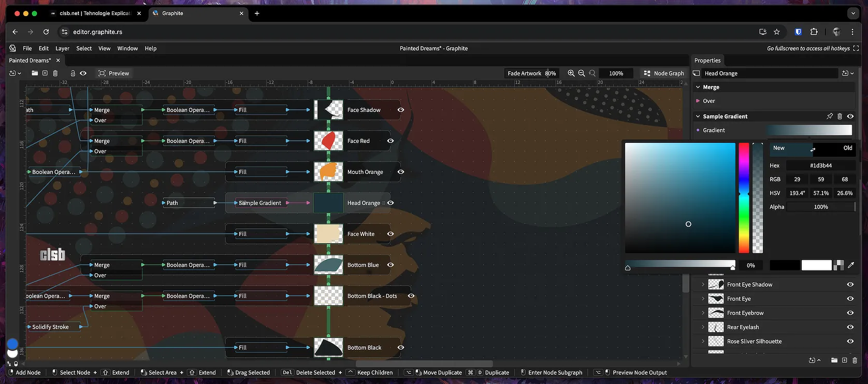868x384 pixels.
Task: Swap New and Old colors icon
Action: 813,150
